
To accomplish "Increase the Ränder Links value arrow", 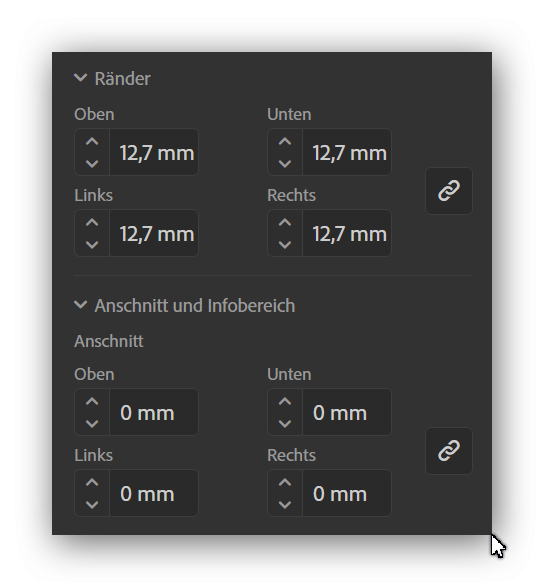I will click(x=92, y=222).
